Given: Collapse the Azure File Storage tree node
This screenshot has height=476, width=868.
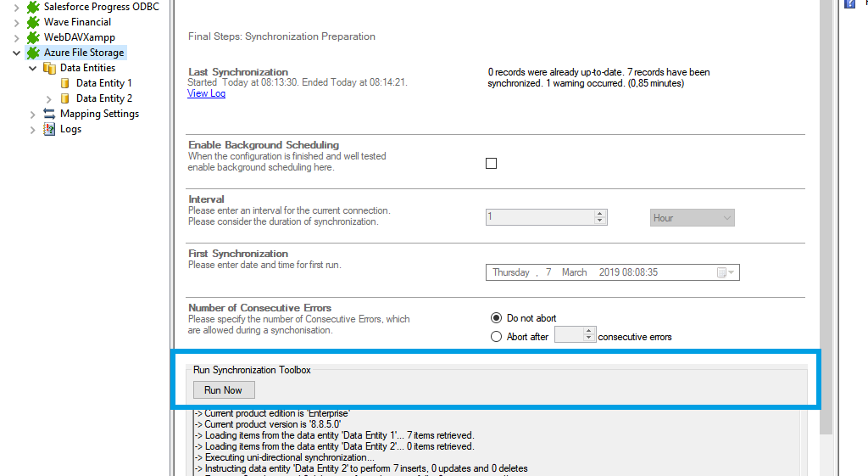Looking at the screenshot, I should tap(16, 53).
